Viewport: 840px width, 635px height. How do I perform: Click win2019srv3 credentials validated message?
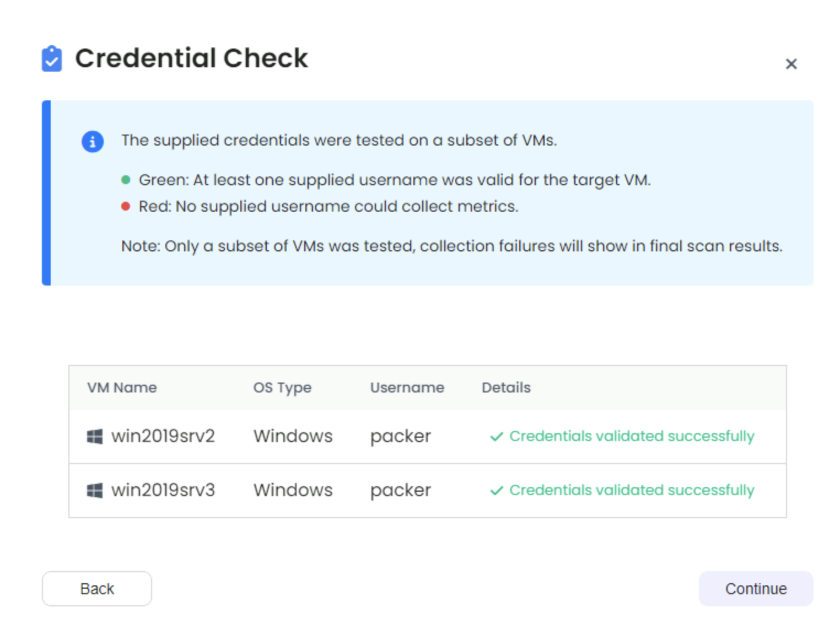click(x=632, y=490)
